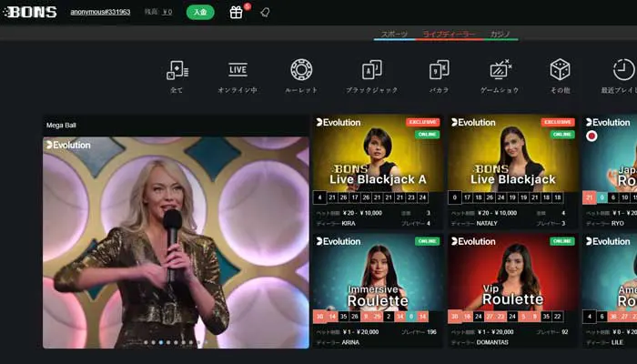Click dealer name KIRA text
The image size is (637, 364).
349,224
